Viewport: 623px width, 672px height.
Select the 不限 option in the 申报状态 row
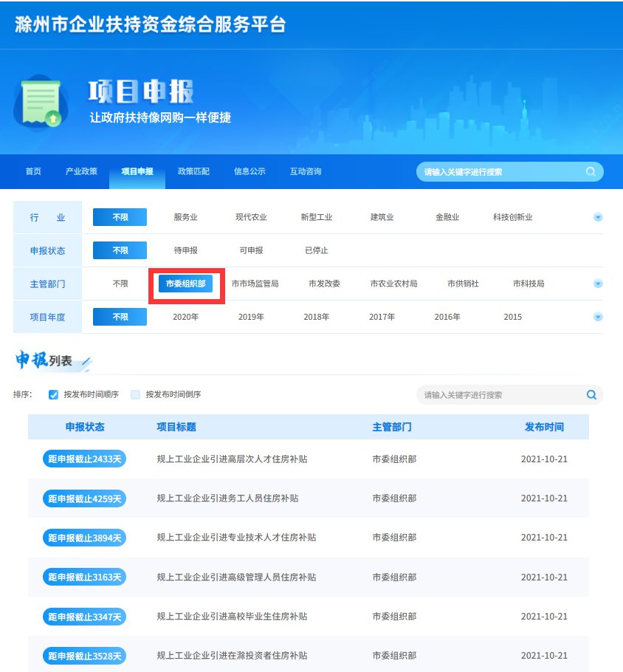(119, 250)
